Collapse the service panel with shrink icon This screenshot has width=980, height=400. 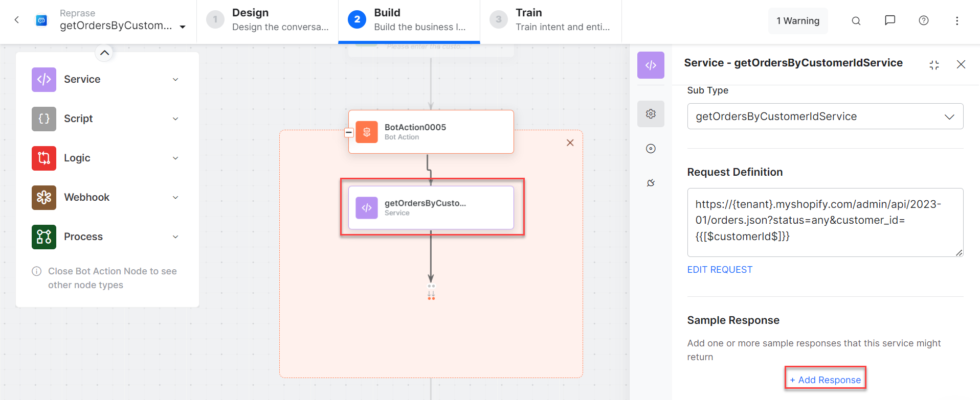click(934, 65)
